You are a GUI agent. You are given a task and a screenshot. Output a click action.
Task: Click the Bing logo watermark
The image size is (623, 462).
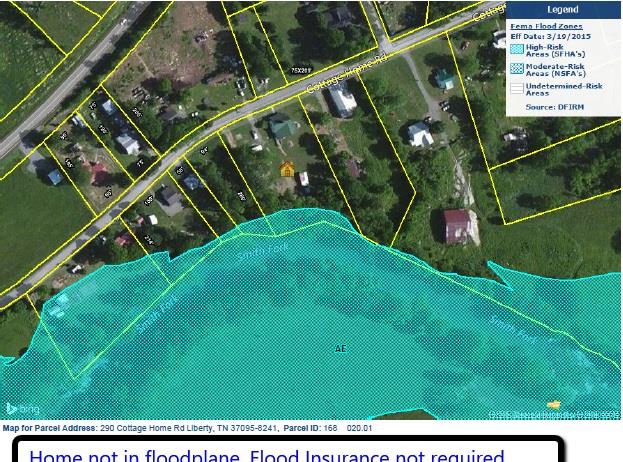click(23, 408)
